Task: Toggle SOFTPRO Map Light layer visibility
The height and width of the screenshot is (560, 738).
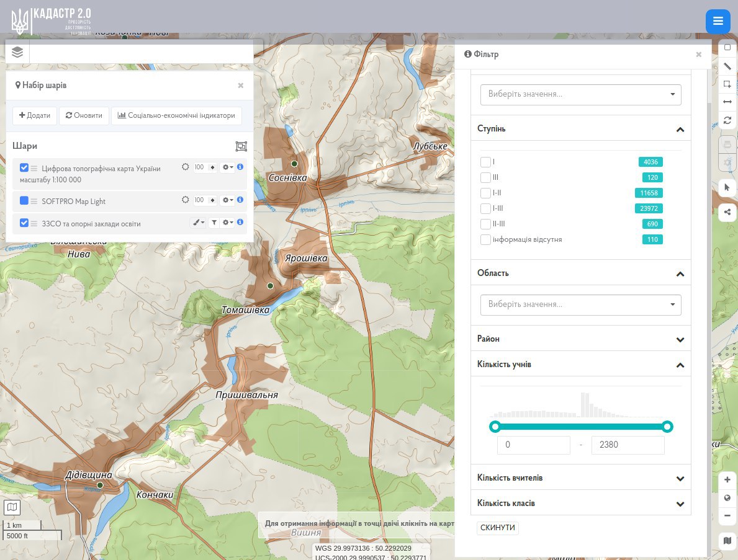Action: pyautogui.click(x=24, y=200)
